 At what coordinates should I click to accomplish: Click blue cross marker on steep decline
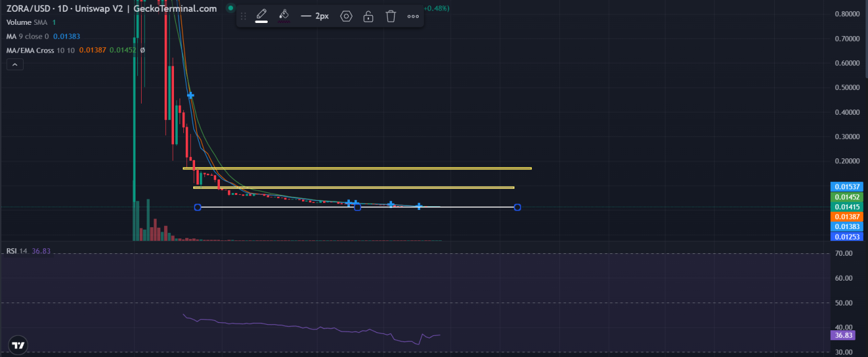pos(191,96)
